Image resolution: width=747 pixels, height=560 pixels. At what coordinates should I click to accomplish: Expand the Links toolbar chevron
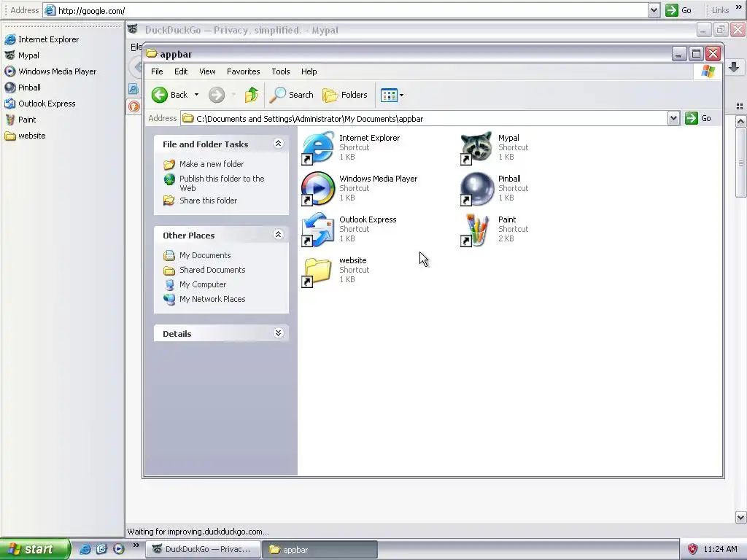[739, 7]
